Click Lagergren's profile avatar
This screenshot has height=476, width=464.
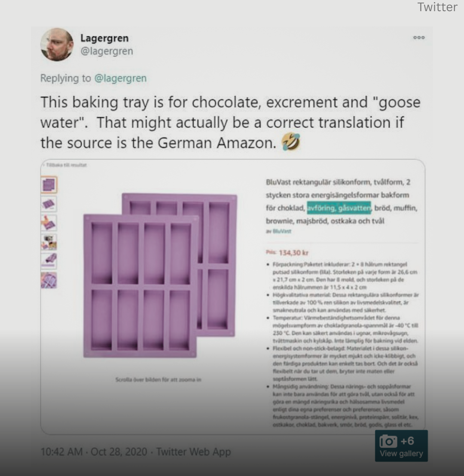tap(57, 45)
